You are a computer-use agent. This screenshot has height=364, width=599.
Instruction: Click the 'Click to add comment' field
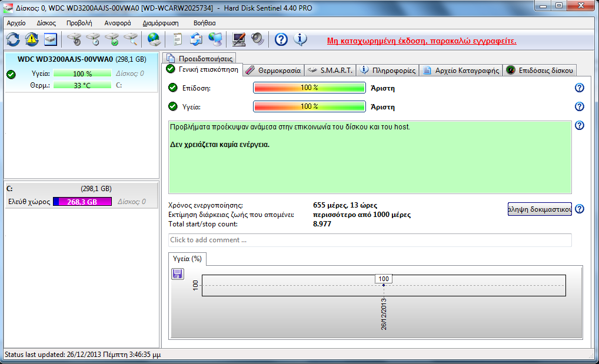[x=370, y=240]
